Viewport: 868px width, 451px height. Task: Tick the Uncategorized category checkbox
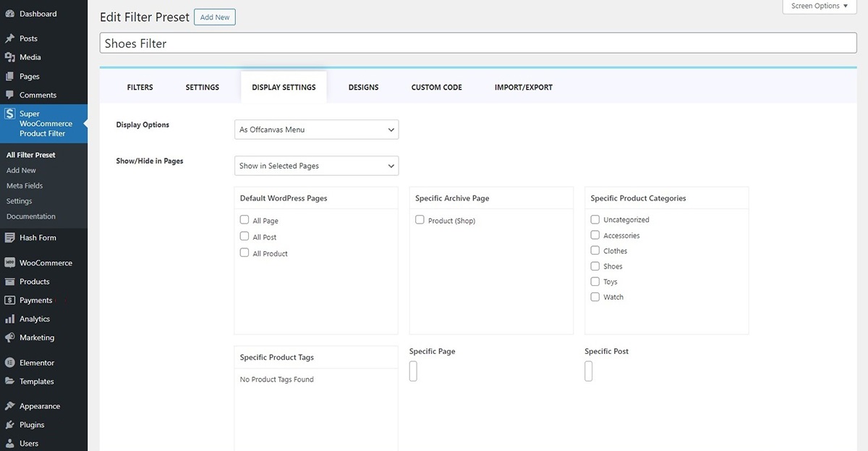[595, 219]
